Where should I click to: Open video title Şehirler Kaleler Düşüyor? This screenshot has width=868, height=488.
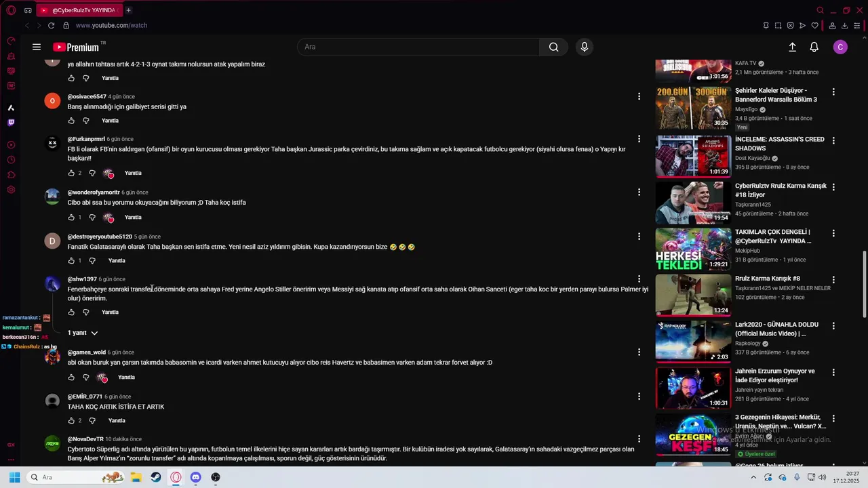[x=776, y=95]
